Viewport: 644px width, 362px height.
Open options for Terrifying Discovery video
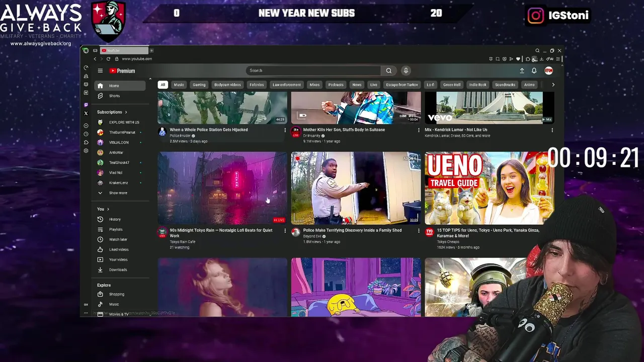[419, 231]
